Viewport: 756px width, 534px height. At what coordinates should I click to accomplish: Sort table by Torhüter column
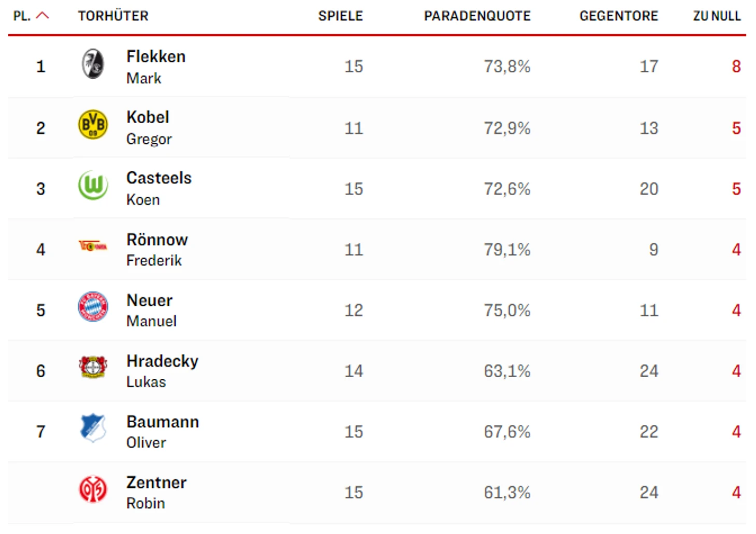pyautogui.click(x=113, y=16)
